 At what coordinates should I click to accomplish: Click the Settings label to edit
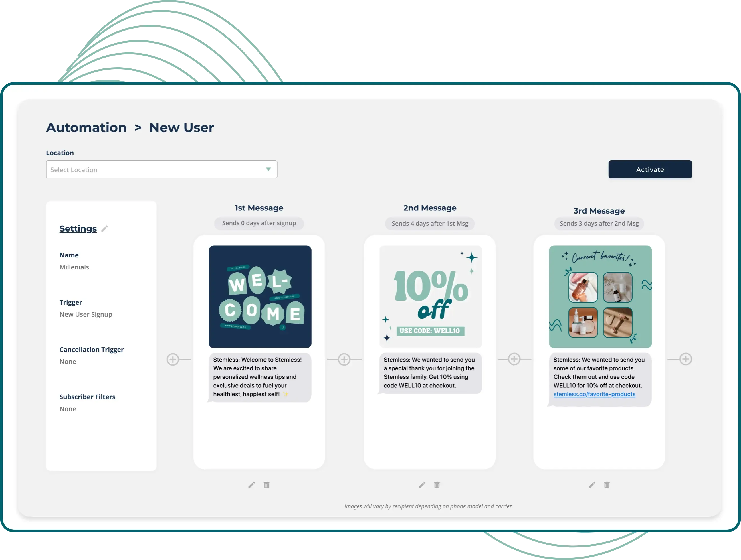78,228
